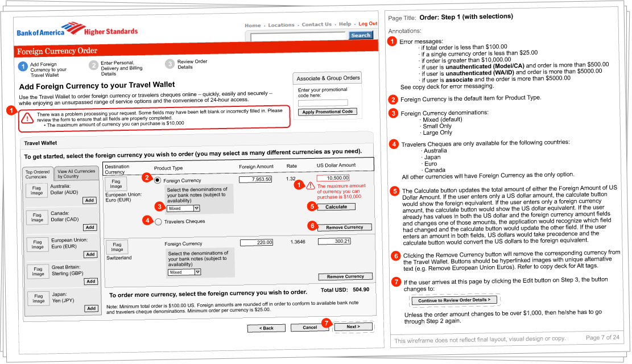Click the Foreign Amount field showing 220.00
632x364 pixels.
coord(257,242)
